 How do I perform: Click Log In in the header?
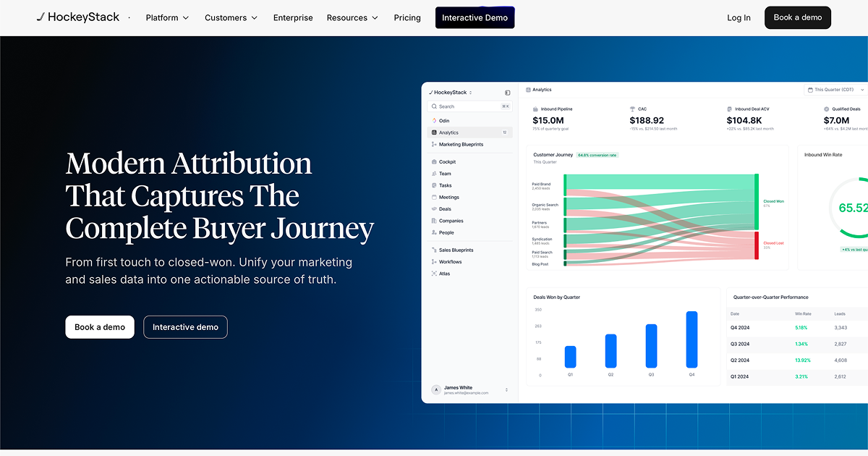pyautogui.click(x=739, y=17)
